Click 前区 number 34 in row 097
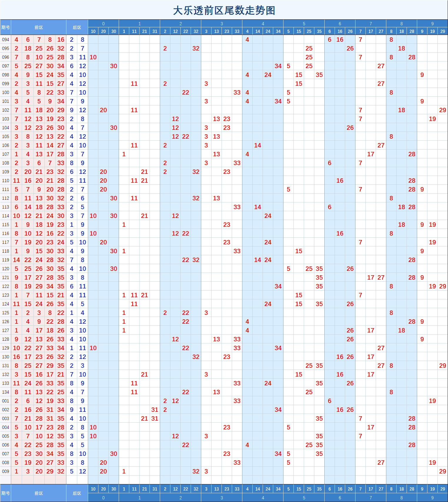Viewport: 448px width, 502px height. click(x=61, y=66)
